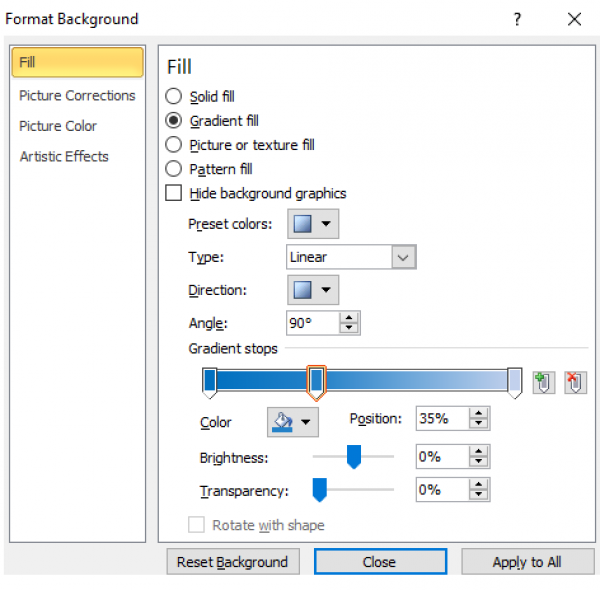The width and height of the screenshot is (600, 590).
Task: Click the Reset Background button
Action: point(233,562)
